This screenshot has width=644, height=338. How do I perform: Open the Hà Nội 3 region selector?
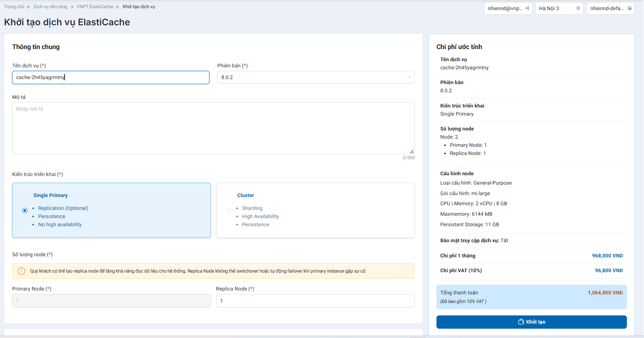(x=559, y=8)
